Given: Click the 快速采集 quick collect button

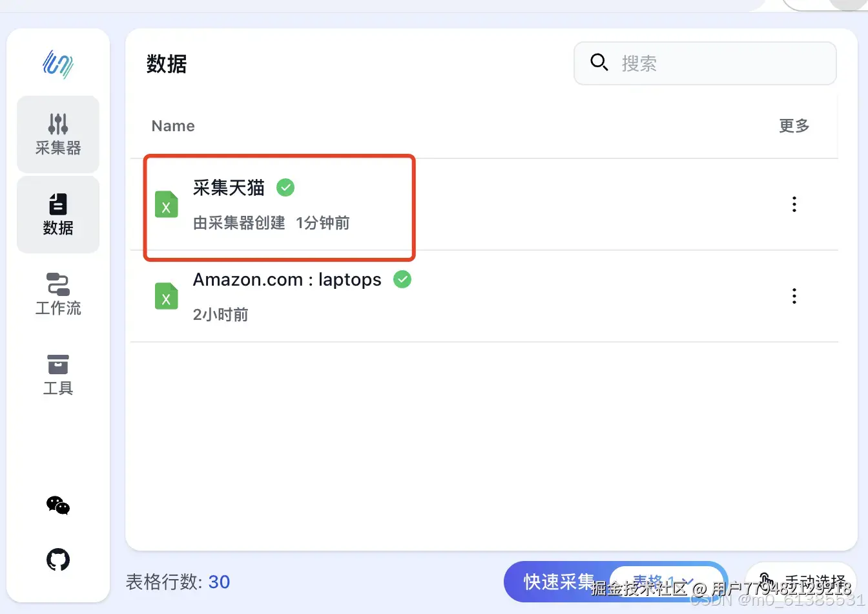Looking at the screenshot, I should click(558, 582).
